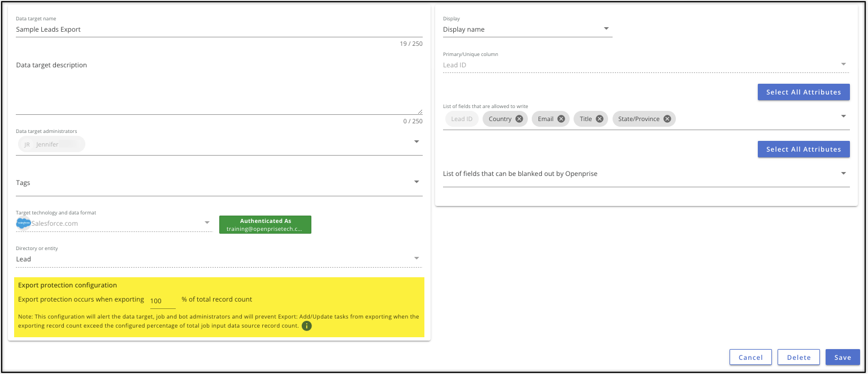Screen dimensions: 868x374
Task: Click the Authenticated As green button
Action: (265, 225)
